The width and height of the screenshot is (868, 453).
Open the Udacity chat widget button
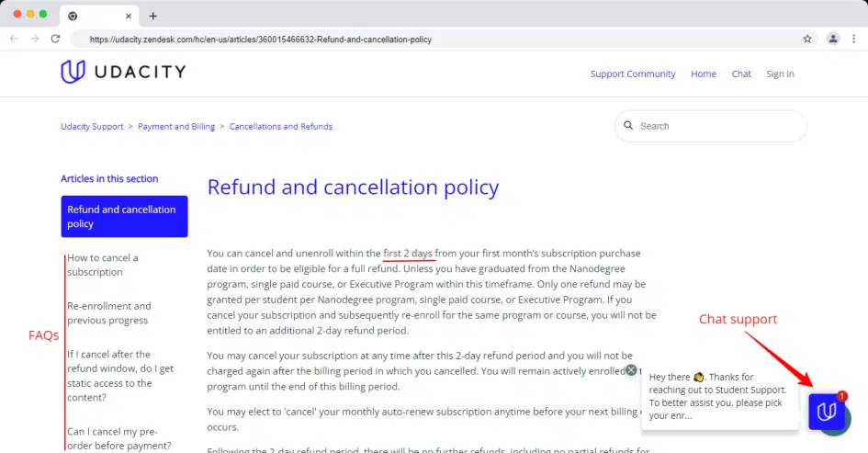(x=827, y=411)
